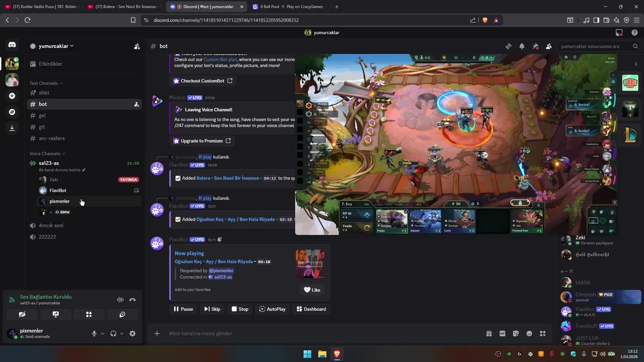Open notification settings bell icon
Image resolution: width=644 pixels, height=362 pixels.
point(522,46)
